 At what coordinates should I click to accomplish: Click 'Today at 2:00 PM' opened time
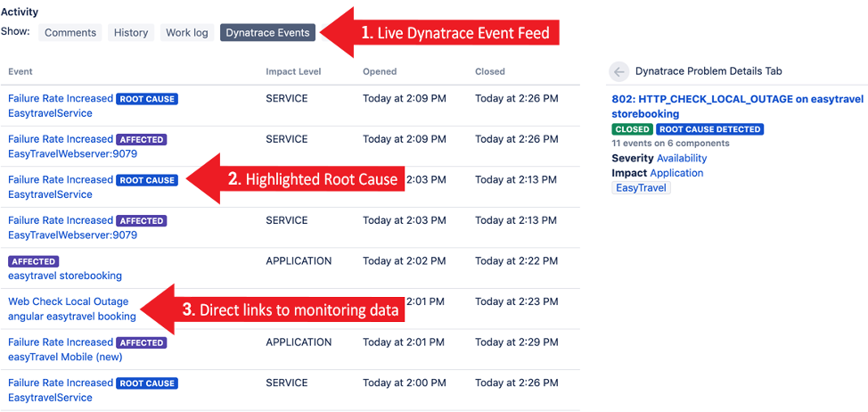click(x=404, y=383)
